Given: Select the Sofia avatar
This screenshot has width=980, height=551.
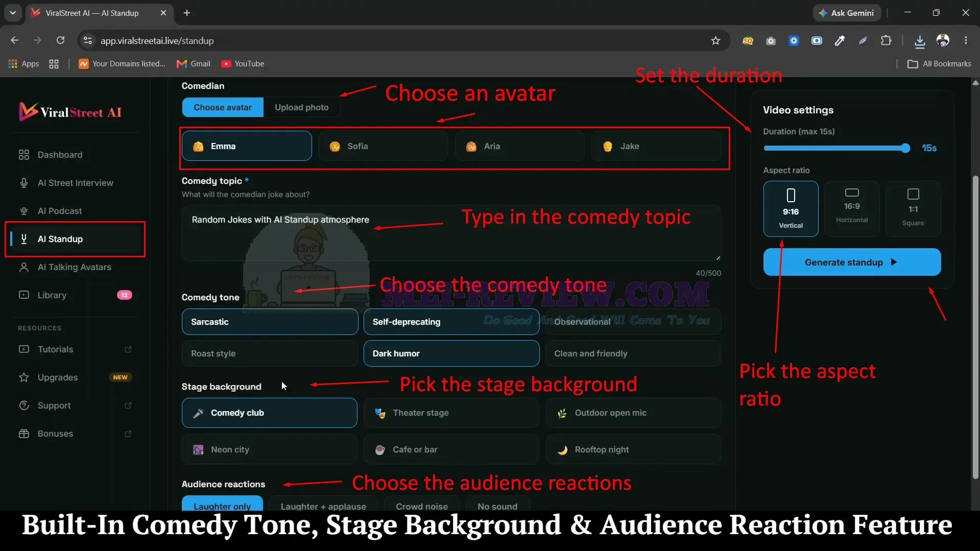Looking at the screenshot, I should pos(383,146).
